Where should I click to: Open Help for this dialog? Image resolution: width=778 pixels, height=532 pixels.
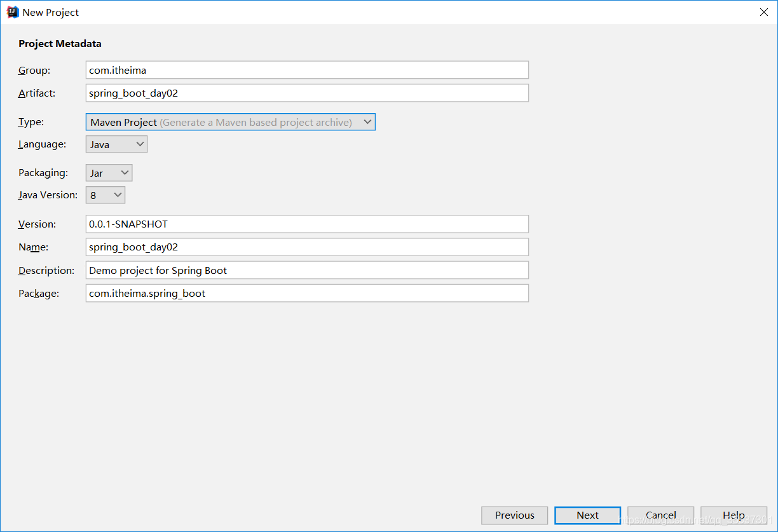point(734,515)
